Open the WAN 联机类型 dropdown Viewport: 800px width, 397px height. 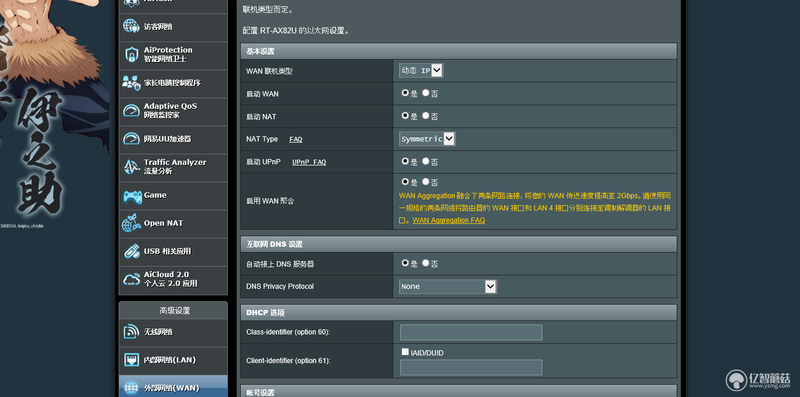(421, 71)
